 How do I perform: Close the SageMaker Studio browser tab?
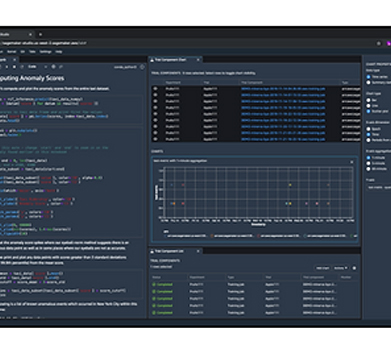pyautogui.click(x=30, y=34)
